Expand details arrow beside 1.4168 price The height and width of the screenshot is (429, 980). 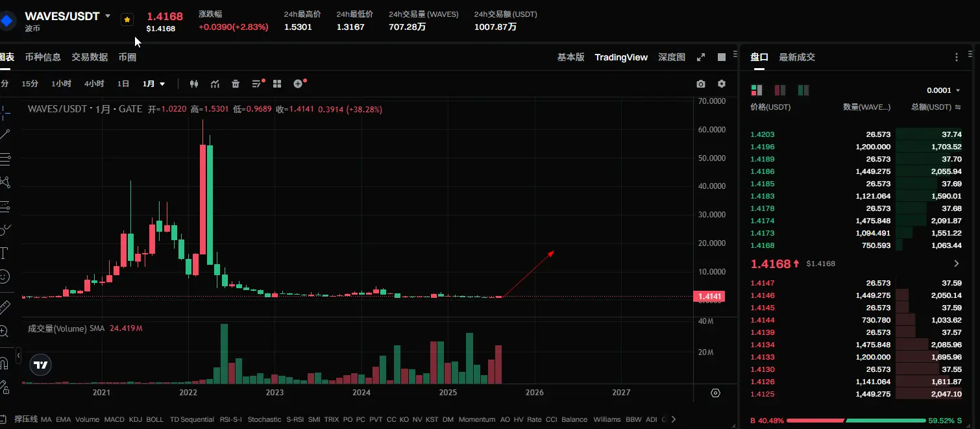coord(956,264)
